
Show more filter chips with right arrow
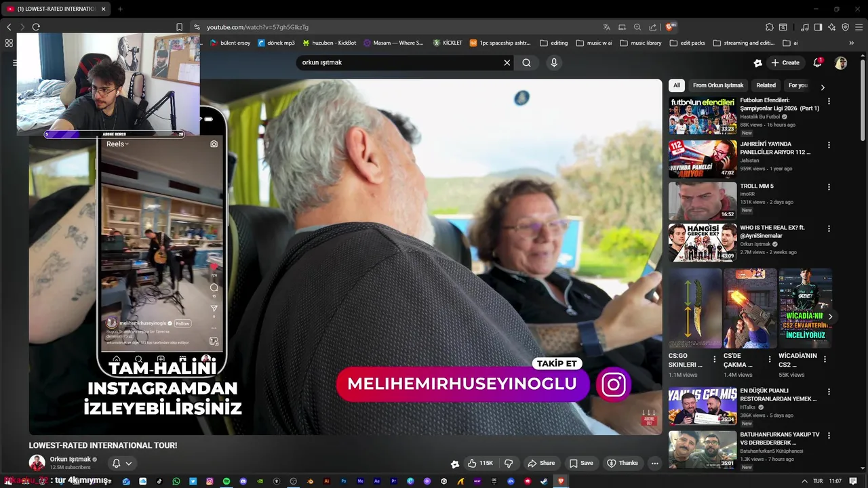823,87
